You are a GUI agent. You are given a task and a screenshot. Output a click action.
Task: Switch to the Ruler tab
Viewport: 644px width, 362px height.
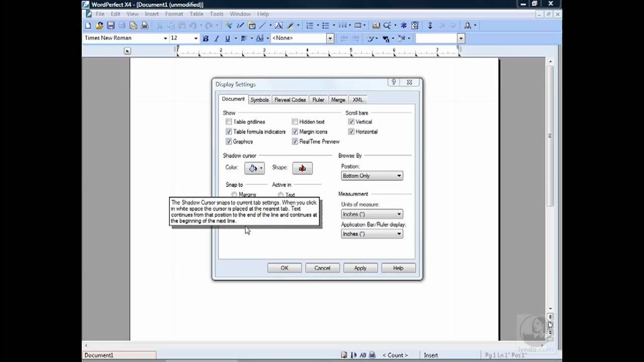pos(318,100)
